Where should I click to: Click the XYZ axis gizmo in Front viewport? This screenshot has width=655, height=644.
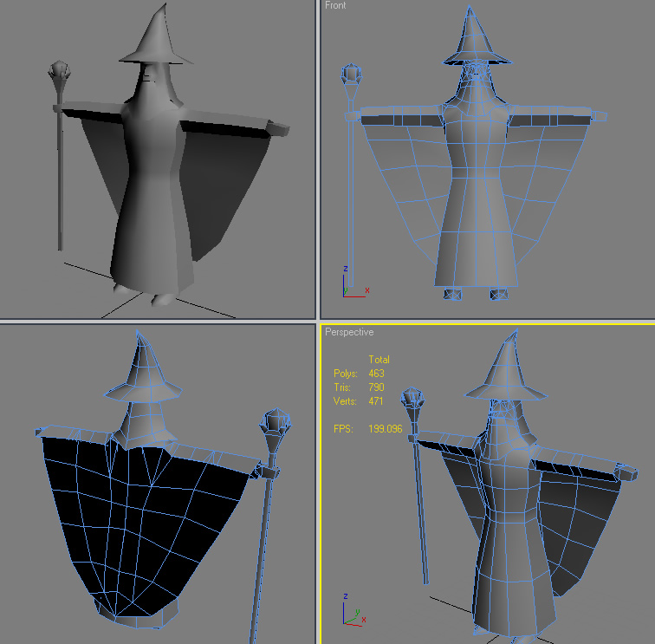click(355, 282)
